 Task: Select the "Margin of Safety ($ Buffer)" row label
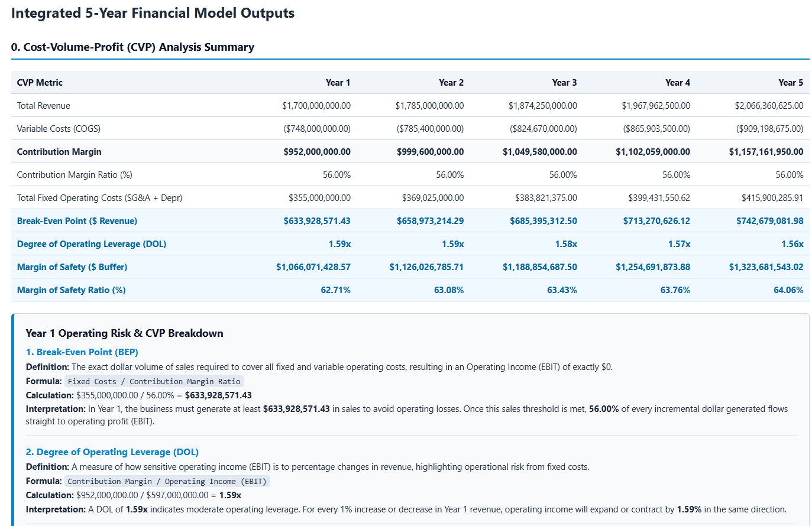[x=72, y=267]
